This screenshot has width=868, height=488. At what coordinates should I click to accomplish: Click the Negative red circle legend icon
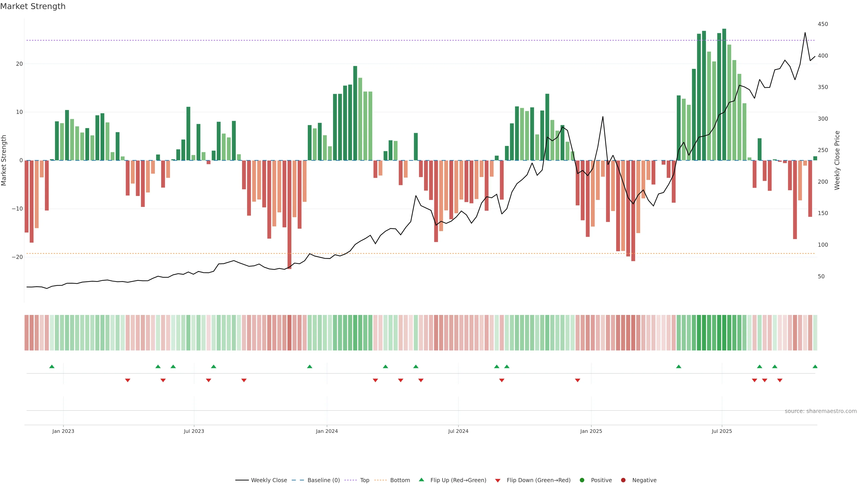pos(623,480)
